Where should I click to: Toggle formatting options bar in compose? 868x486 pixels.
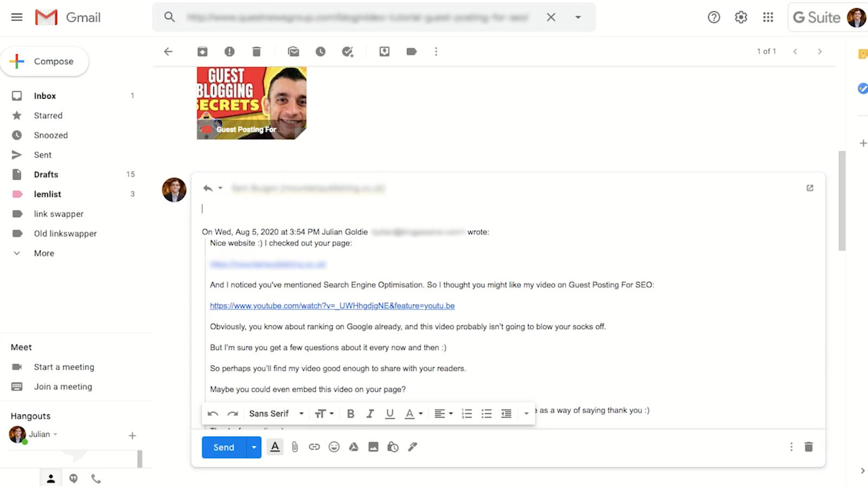[275, 447]
